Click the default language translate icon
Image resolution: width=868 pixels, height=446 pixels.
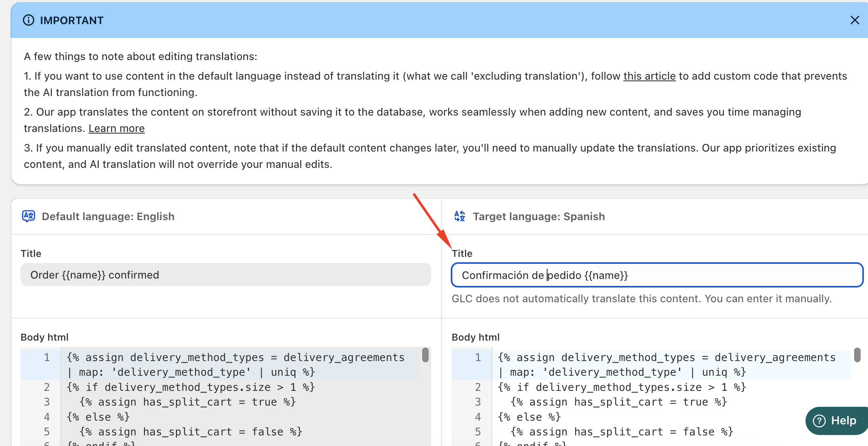29,216
